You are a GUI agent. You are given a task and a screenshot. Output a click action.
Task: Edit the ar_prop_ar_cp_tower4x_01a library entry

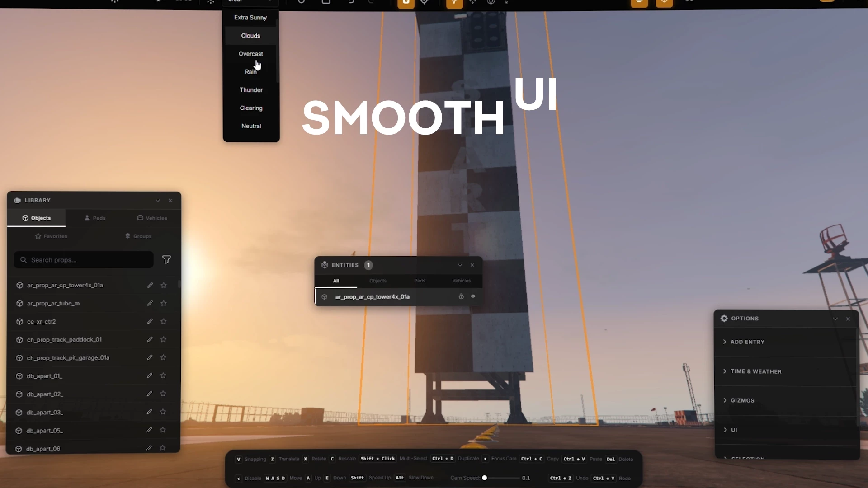coord(150,285)
